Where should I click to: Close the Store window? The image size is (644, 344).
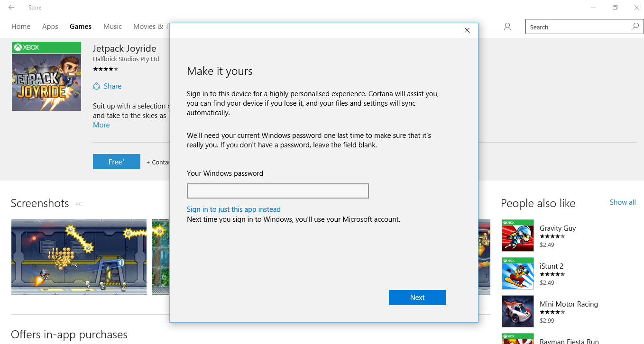637,8
